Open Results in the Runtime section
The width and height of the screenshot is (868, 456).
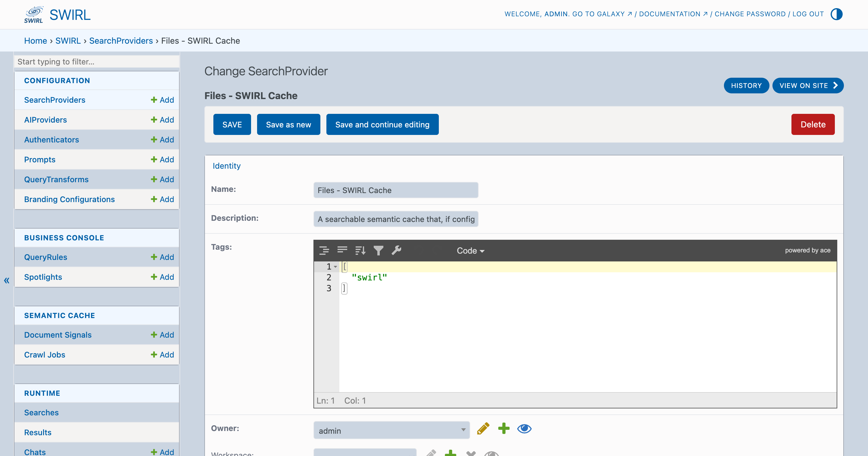[38, 433]
